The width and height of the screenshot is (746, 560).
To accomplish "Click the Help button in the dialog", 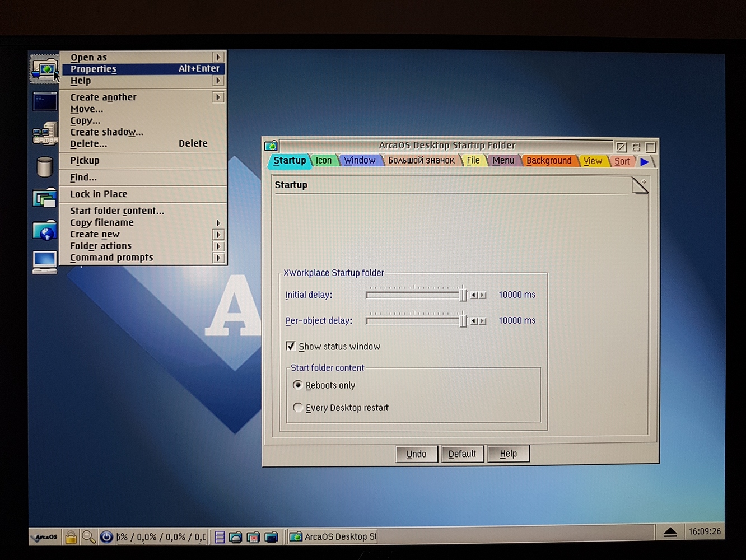I will pos(508,454).
